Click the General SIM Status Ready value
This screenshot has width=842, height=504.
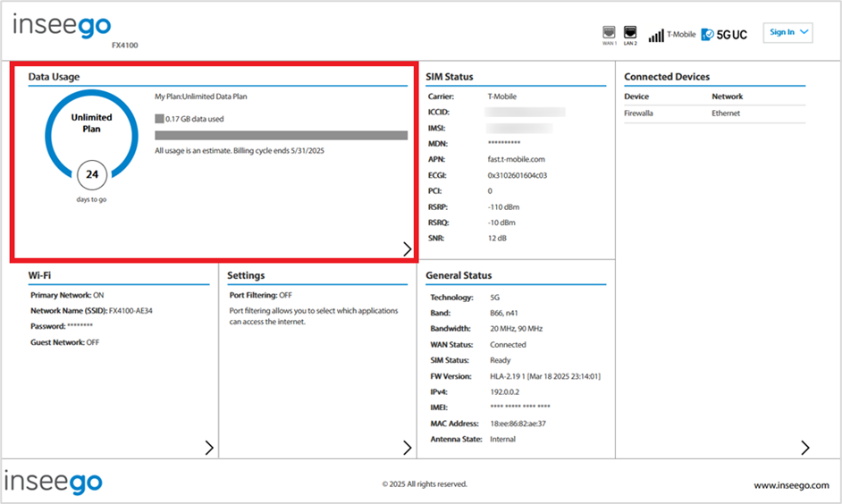click(500, 360)
